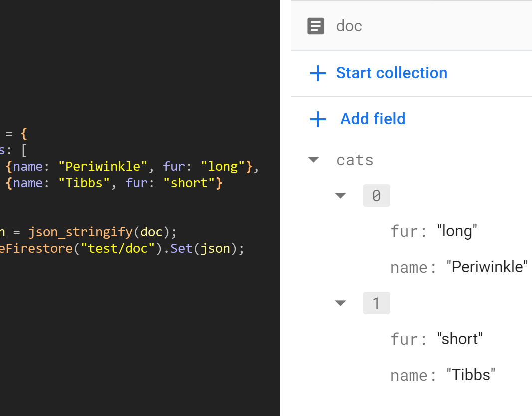Screen dimensions: 532x416
Task: Click the Set method call in code
Action: tap(181, 248)
